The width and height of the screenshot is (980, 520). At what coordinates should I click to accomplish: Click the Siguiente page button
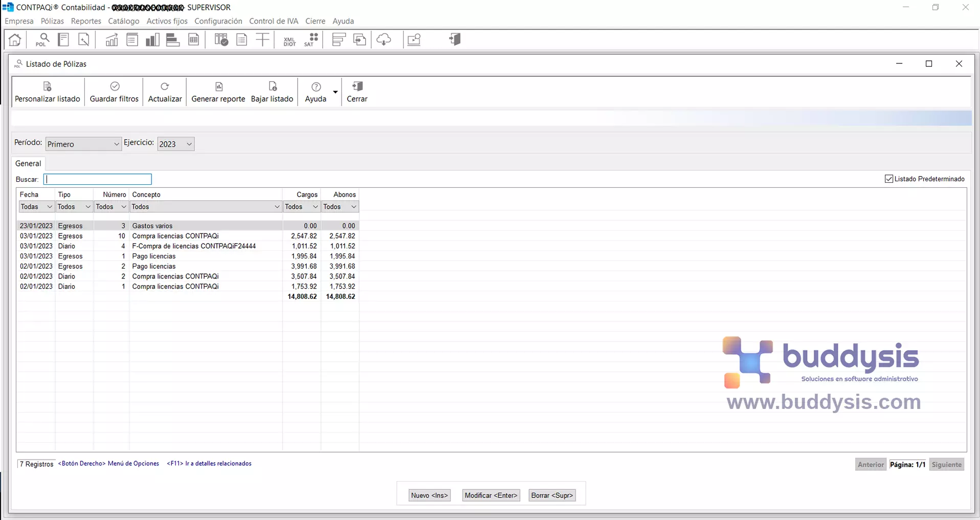[x=947, y=465]
